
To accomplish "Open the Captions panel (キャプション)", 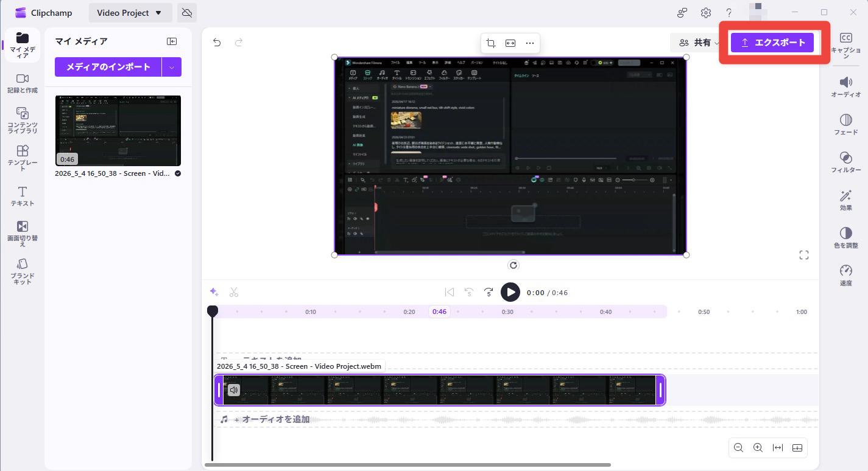I will tap(846, 46).
